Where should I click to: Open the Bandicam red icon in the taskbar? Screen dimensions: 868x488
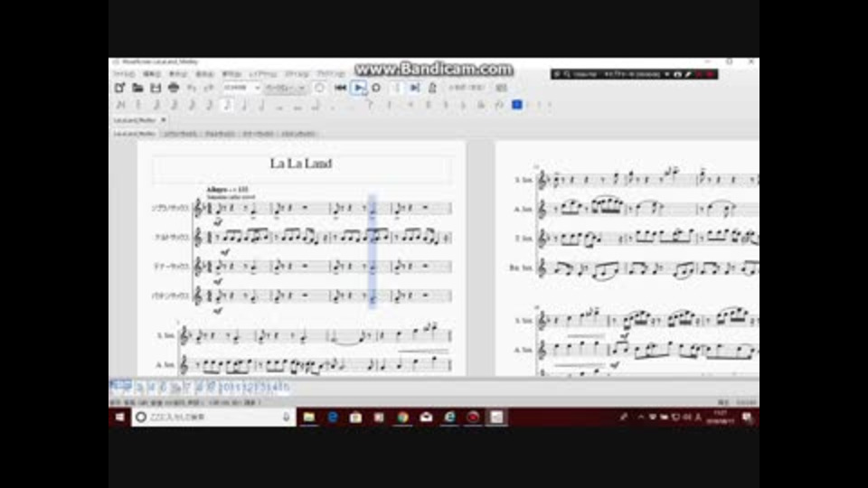(x=473, y=418)
